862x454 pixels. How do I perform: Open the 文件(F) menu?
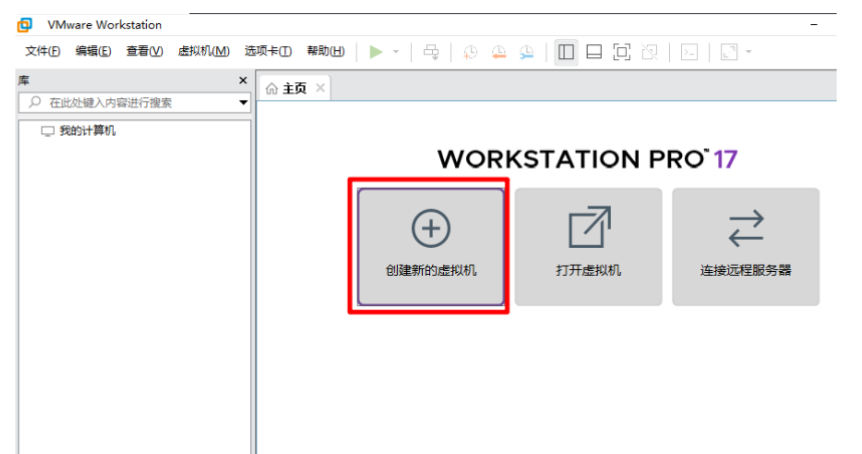point(42,51)
